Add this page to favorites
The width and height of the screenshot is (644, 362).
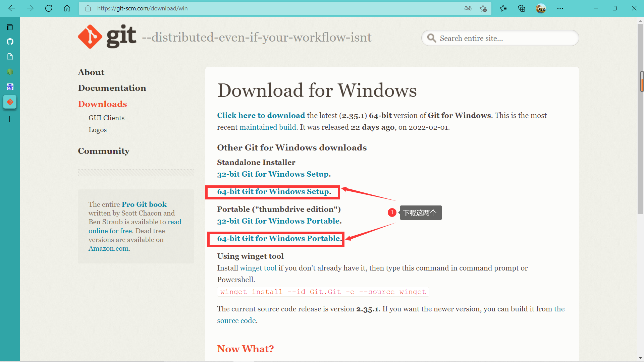pyautogui.click(x=483, y=8)
